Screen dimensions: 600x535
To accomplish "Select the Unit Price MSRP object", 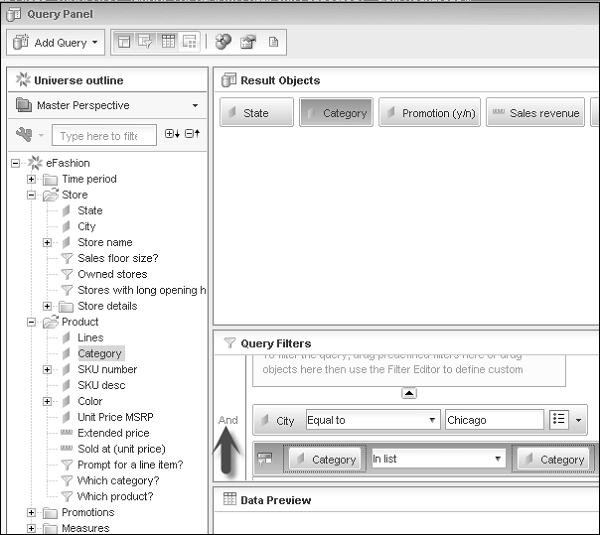I will tap(116, 417).
